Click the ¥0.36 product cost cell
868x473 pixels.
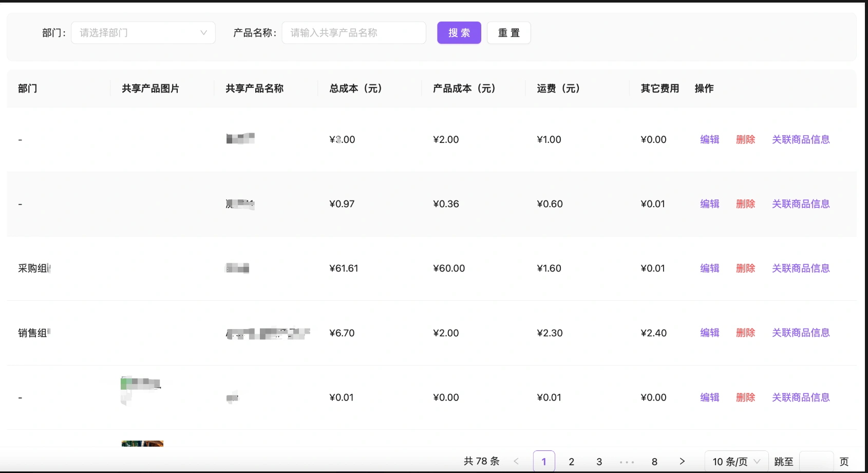[446, 204]
